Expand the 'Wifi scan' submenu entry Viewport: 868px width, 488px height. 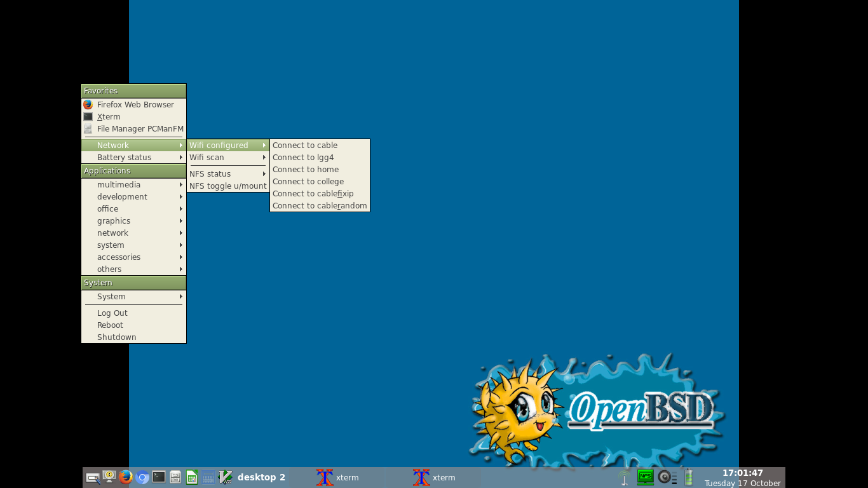228,158
